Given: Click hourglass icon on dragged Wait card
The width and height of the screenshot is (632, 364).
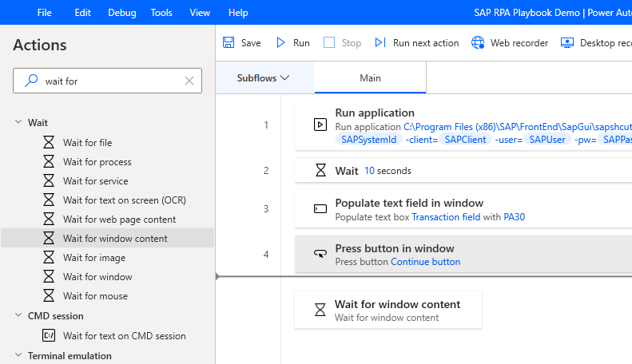Looking at the screenshot, I should coord(320,310).
